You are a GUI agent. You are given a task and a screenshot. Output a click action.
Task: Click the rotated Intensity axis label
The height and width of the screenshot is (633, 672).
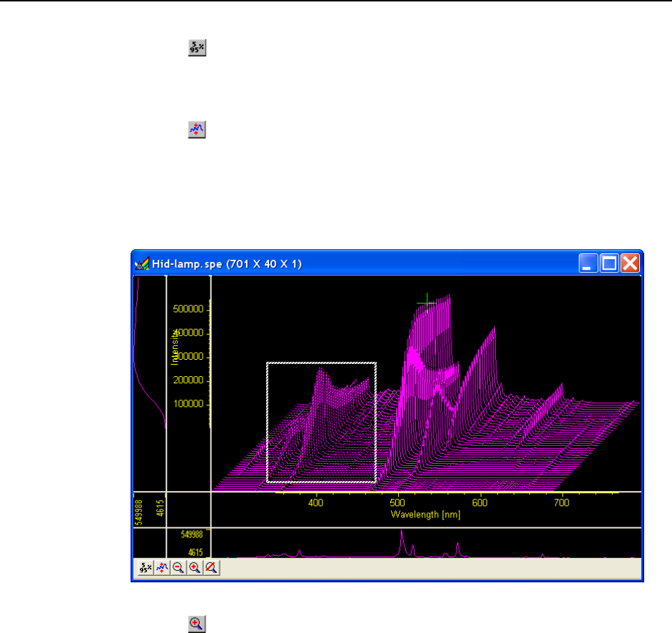pyautogui.click(x=175, y=347)
